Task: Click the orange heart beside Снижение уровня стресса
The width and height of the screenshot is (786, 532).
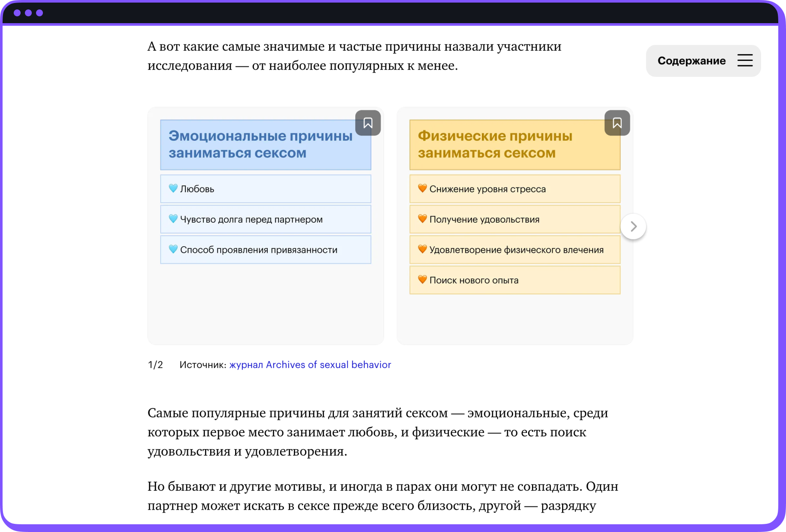Action: pyautogui.click(x=422, y=188)
